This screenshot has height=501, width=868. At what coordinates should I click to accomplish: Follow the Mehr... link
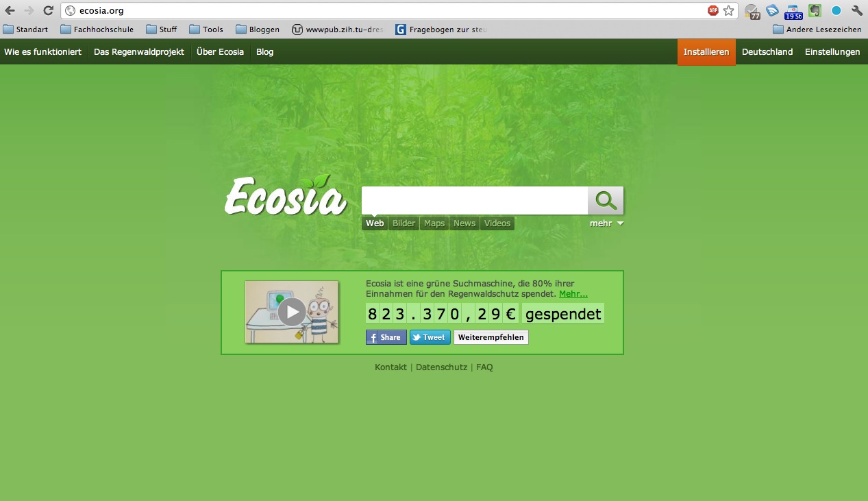click(573, 294)
